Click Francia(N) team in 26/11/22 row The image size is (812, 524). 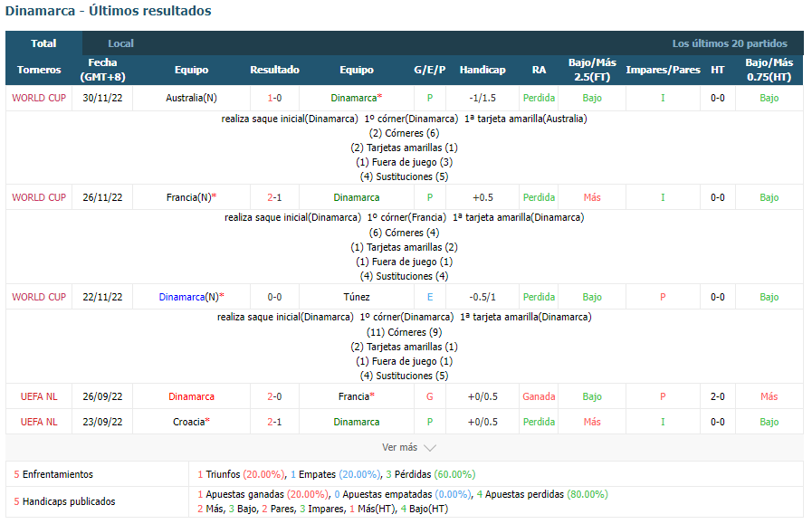coord(191,197)
